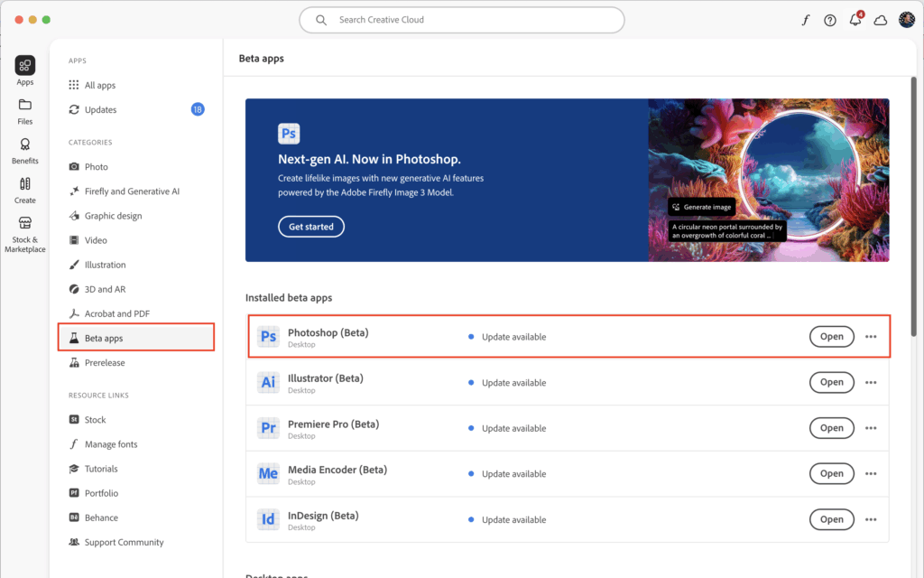The image size is (924, 578).
Task: Open the Benefits ribbon icon
Action: 24,144
